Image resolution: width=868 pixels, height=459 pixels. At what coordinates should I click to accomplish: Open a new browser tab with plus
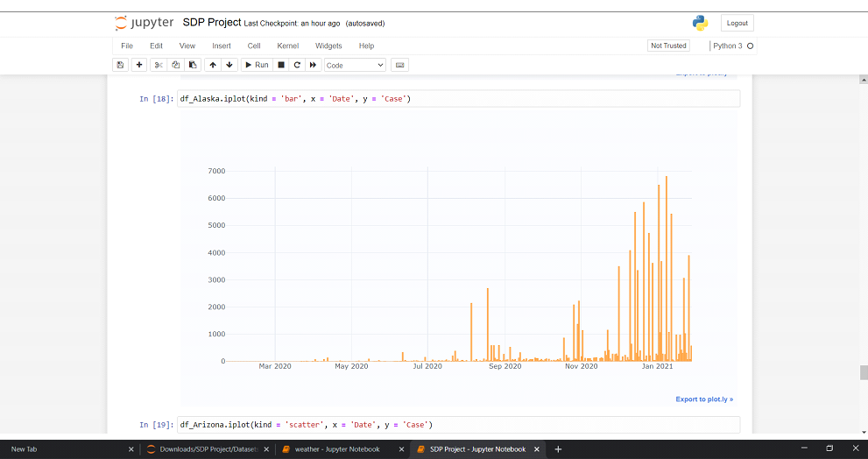tap(558, 449)
